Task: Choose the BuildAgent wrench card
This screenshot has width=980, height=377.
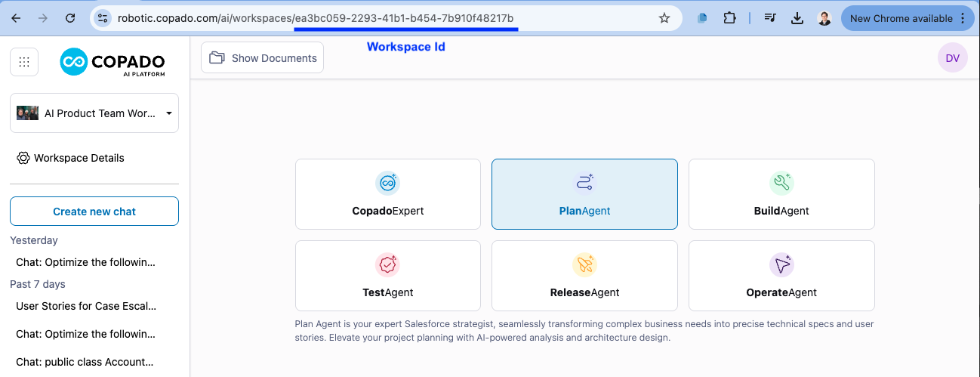Action: pos(781,194)
